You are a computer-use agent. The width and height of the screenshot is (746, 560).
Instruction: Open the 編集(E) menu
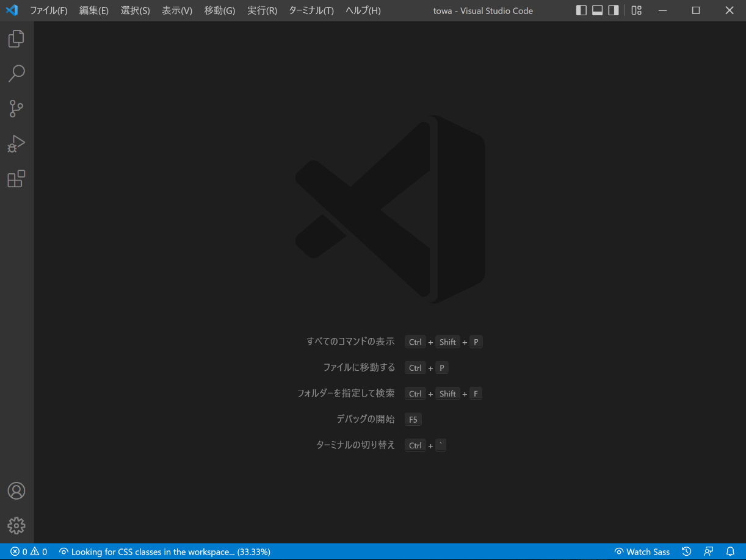tap(94, 10)
